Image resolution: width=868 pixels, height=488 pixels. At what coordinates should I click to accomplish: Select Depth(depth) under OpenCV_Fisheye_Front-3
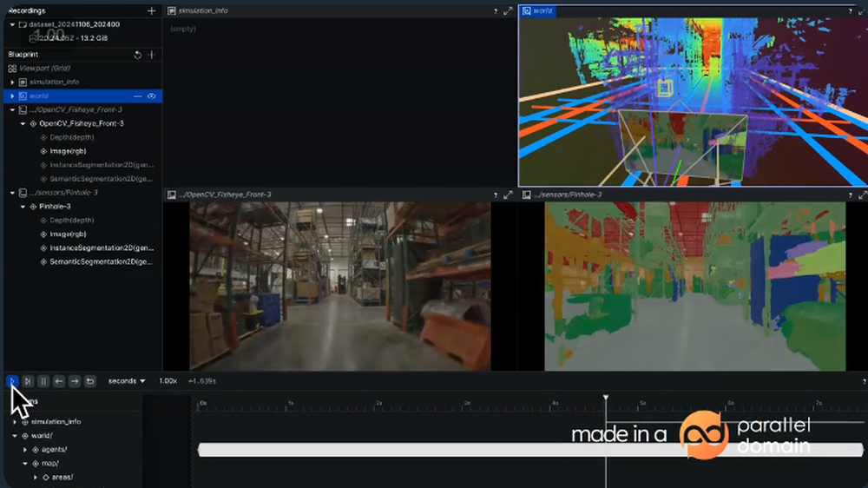pyautogui.click(x=71, y=137)
